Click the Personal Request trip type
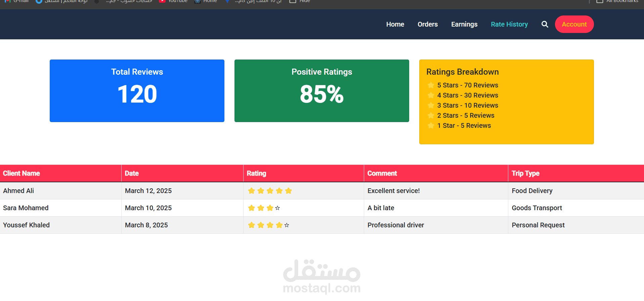This screenshot has width=644, height=301. tap(538, 225)
